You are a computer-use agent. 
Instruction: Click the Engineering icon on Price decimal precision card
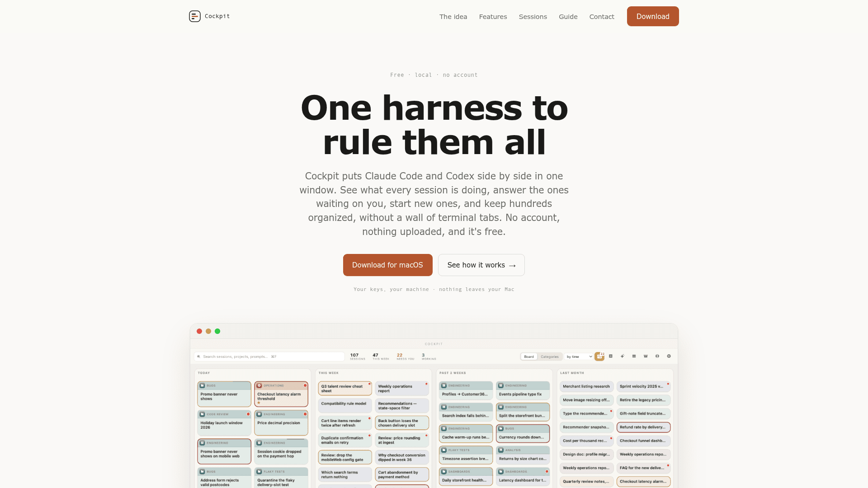(x=259, y=414)
